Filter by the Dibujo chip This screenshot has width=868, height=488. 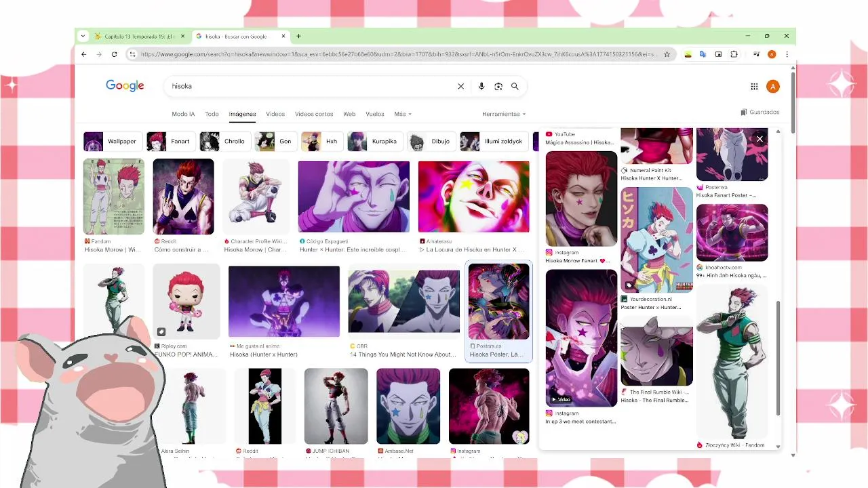[431, 141]
